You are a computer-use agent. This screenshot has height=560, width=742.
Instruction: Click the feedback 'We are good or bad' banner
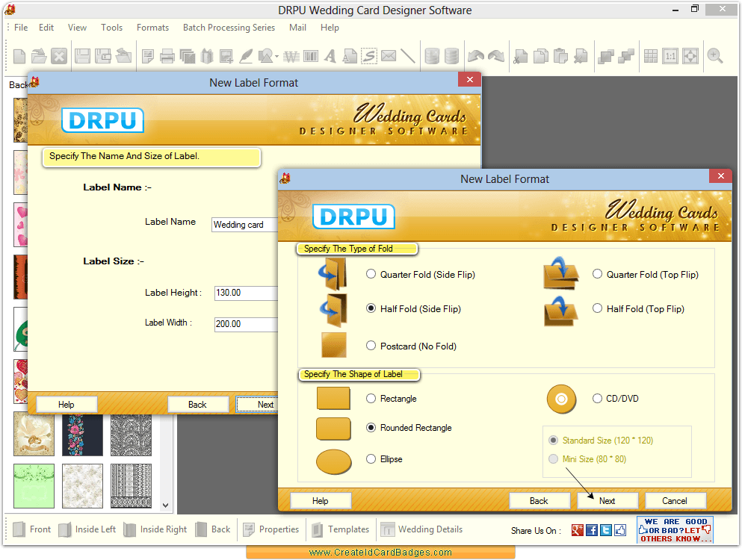point(675,530)
